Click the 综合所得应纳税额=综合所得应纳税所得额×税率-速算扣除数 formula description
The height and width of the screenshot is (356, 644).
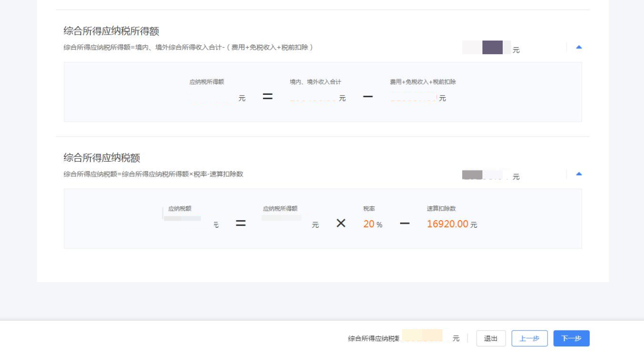153,174
